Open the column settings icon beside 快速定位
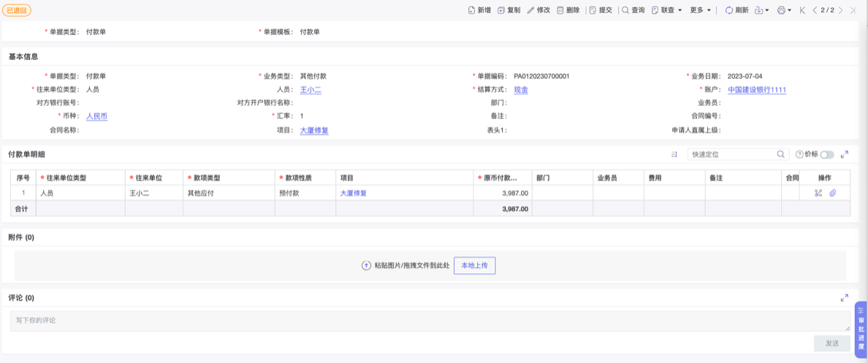The image size is (868, 363). point(674,155)
